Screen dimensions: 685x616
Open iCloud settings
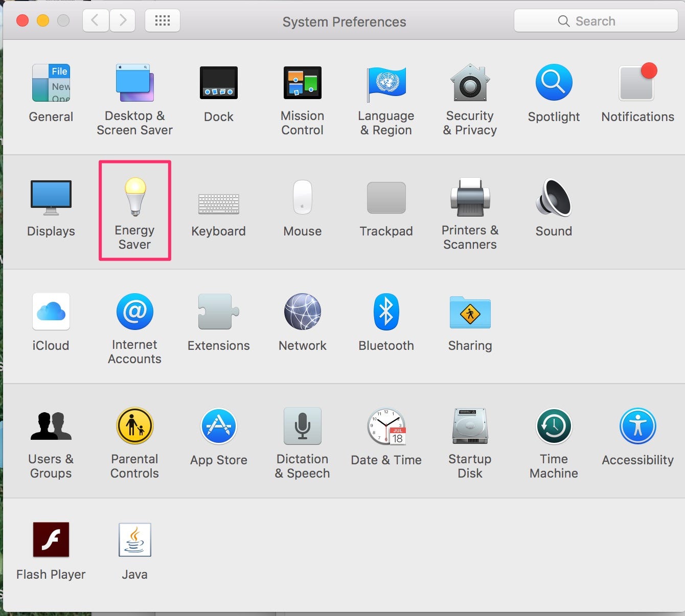51,312
